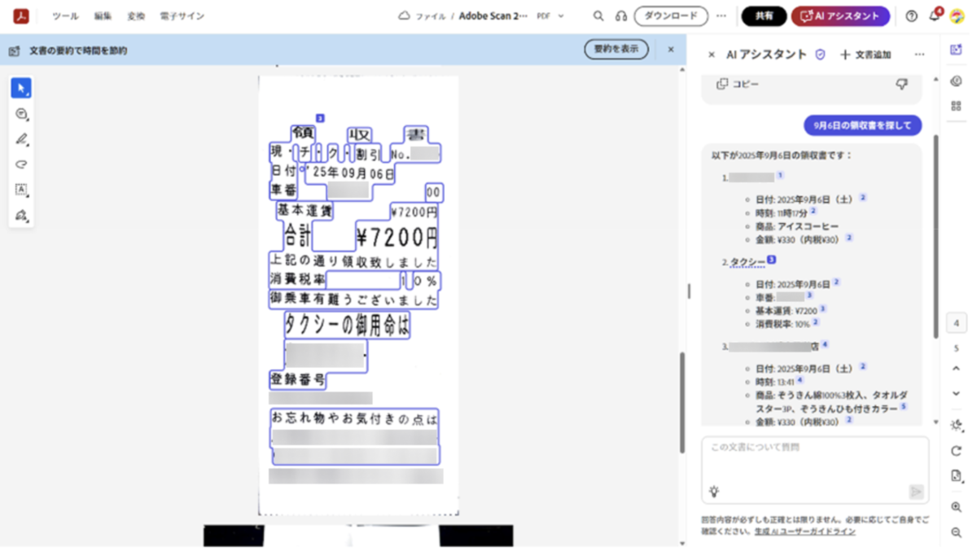
Task: Click ¥7200円 total on receipt
Action: pos(396,237)
